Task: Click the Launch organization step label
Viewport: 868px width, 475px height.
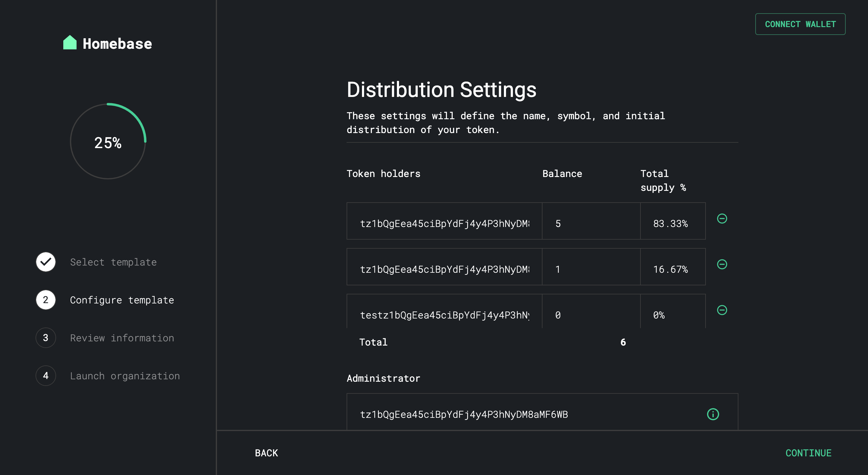Action: coord(125,376)
